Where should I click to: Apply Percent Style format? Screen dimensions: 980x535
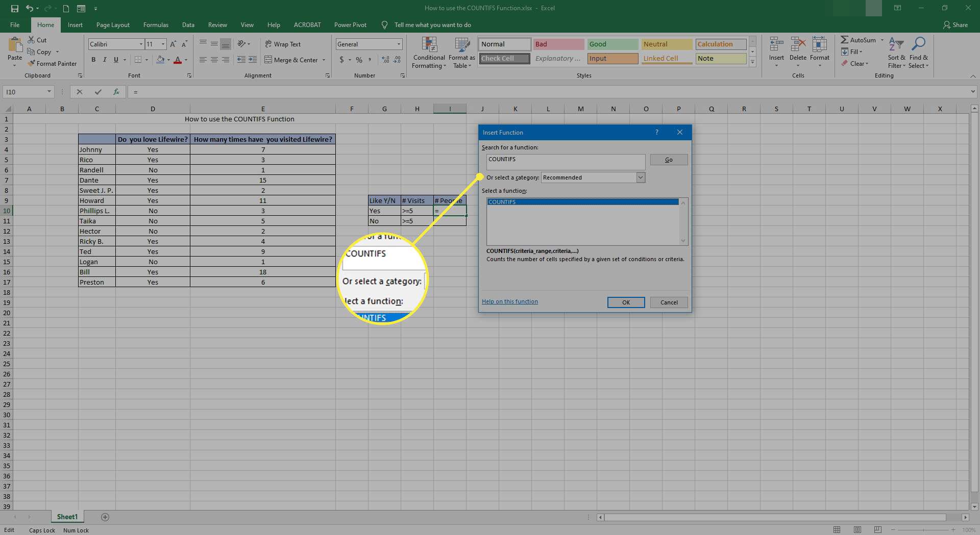359,60
